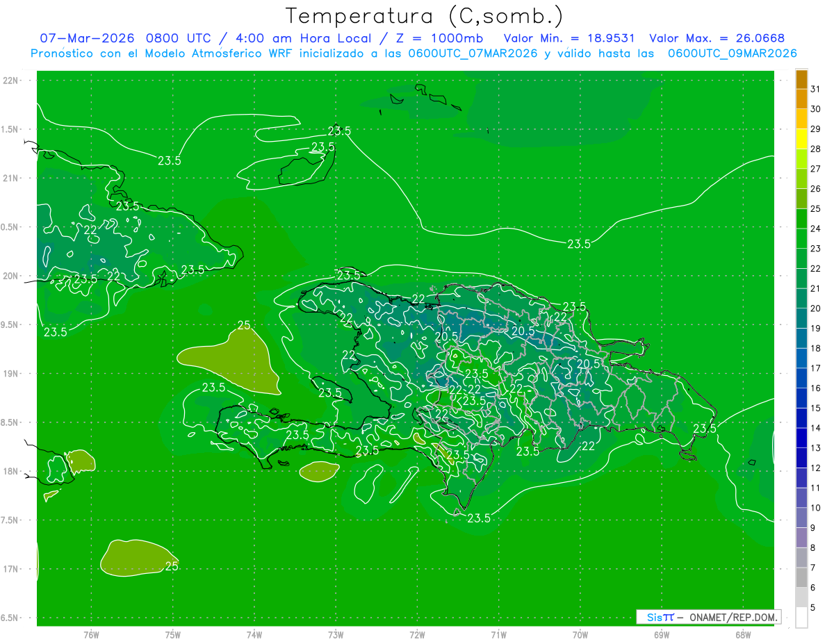Screen dimensions: 834x644
Task: Click the 'Temperatura (C,somb.)' map title
Action: pyautogui.click(x=425, y=17)
